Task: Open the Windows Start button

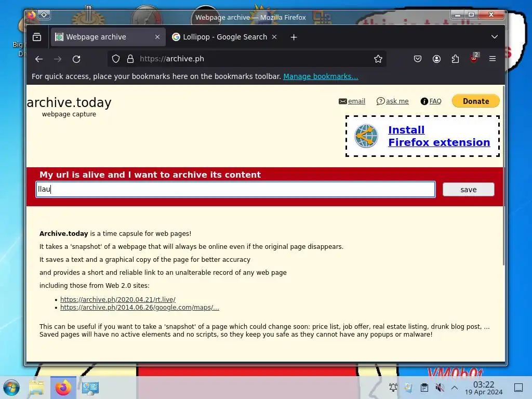Action: [11, 388]
